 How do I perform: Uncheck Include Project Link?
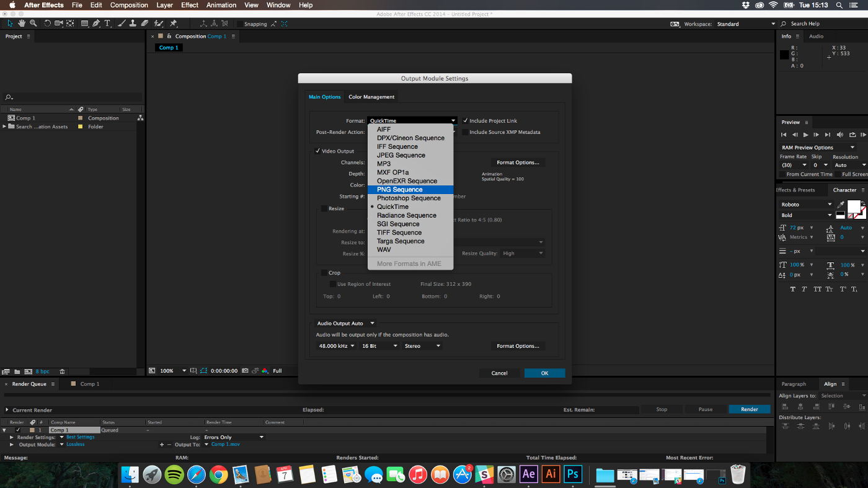[465, 121]
